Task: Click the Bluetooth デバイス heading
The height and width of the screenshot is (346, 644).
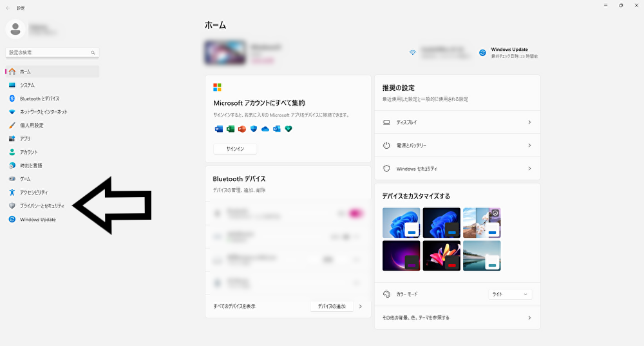Action: (x=239, y=178)
